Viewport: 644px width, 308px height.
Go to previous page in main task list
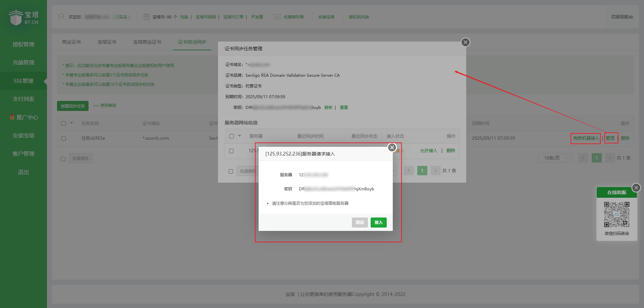tap(583, 158)
